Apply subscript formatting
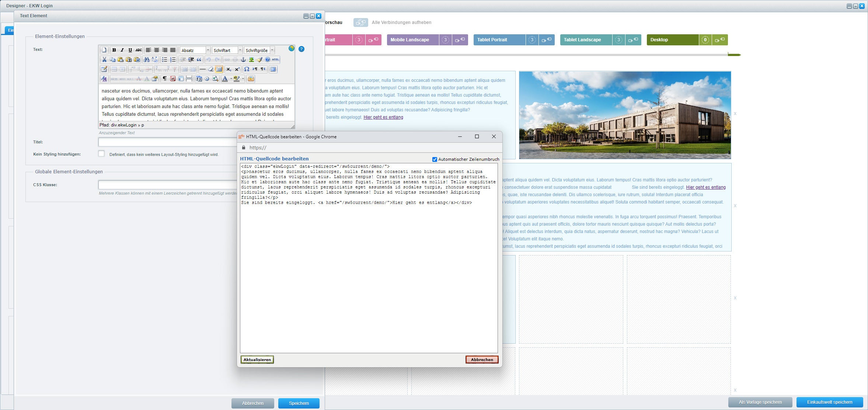868x410 pixels. 229,69
